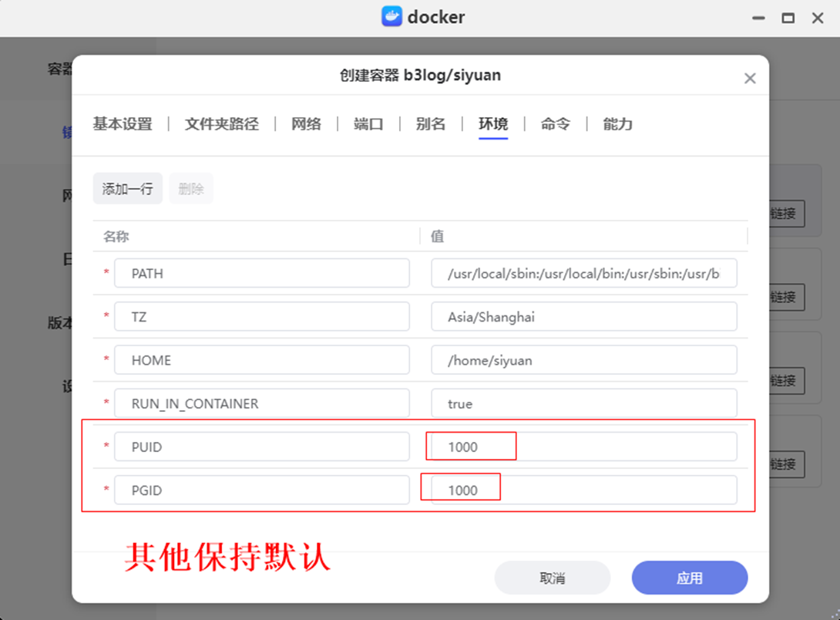The image size is (840, 620).
Task: Click the PUID name field
Action: [262, 446]
